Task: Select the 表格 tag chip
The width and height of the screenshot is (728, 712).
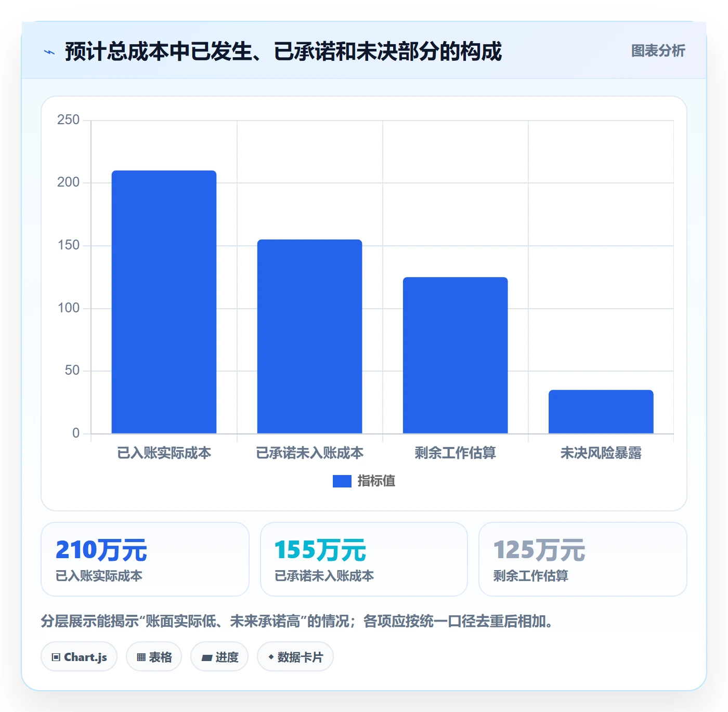Action: click(x=154, y=657)
